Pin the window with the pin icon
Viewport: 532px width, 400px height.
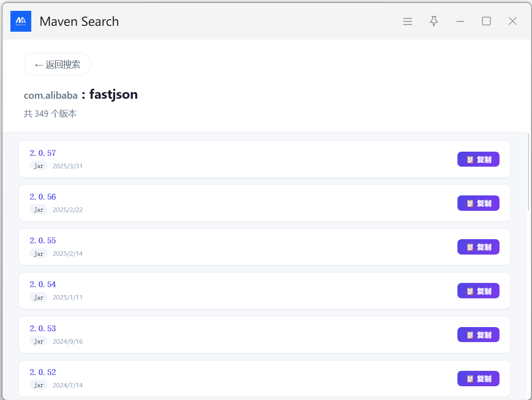click(x=434, y=21)
